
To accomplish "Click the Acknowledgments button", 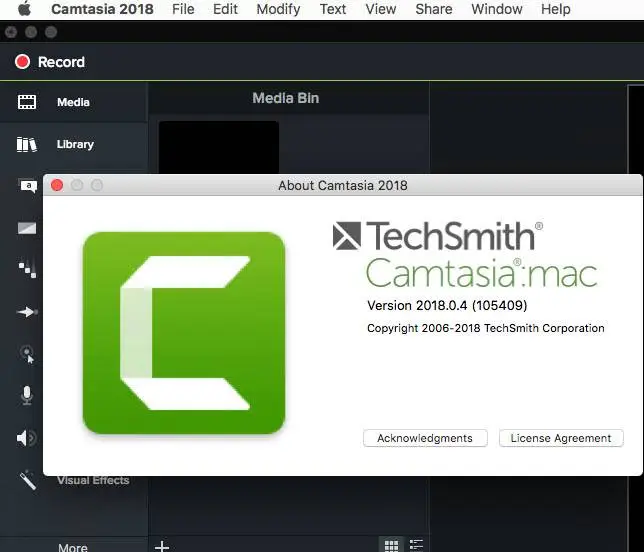I will 425,438.
